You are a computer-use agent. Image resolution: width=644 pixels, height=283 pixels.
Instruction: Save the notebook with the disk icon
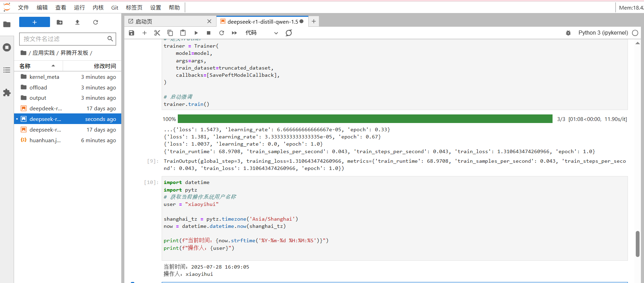tap(132, 33)
